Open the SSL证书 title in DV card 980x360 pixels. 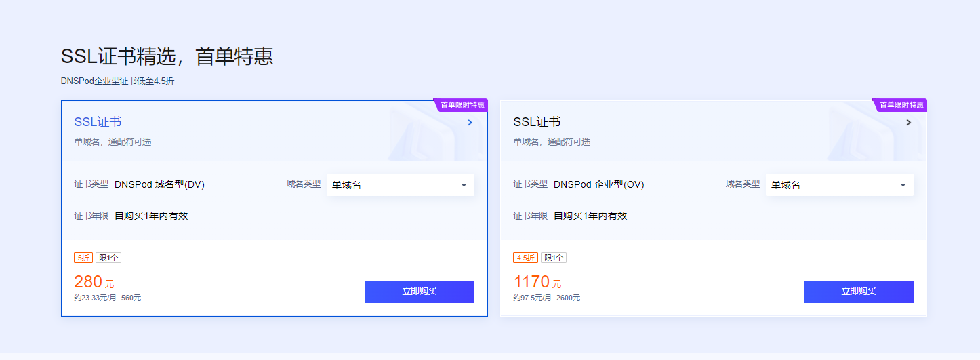coord(98,122)
